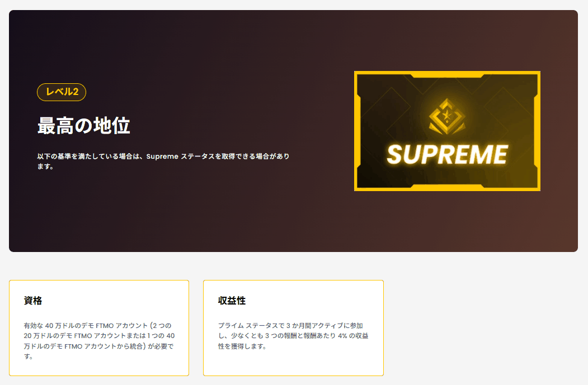
Task: Click the 最高の地位 heading
Action: point(83,126)
